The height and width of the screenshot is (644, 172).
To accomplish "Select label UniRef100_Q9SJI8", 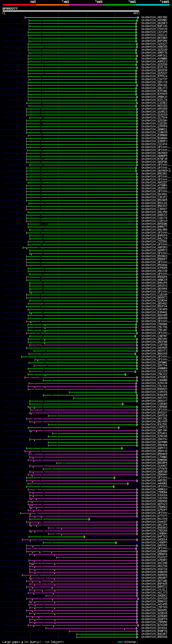I will click(154, 82).
